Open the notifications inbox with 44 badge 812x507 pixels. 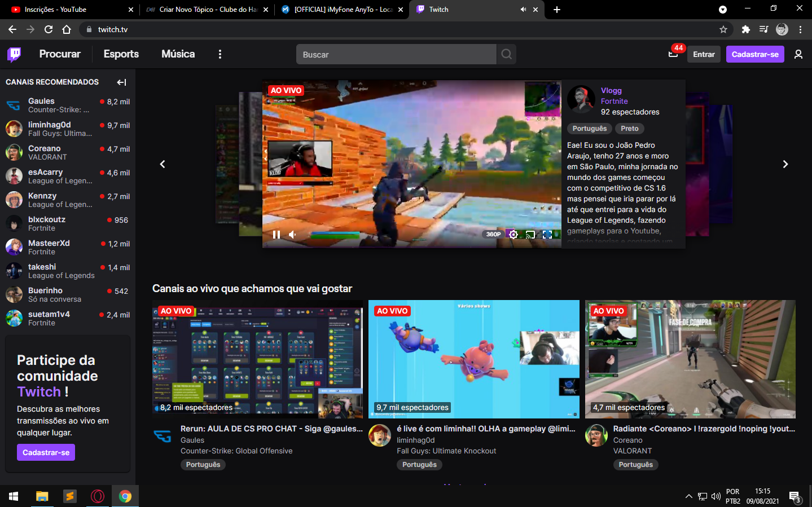673,54
